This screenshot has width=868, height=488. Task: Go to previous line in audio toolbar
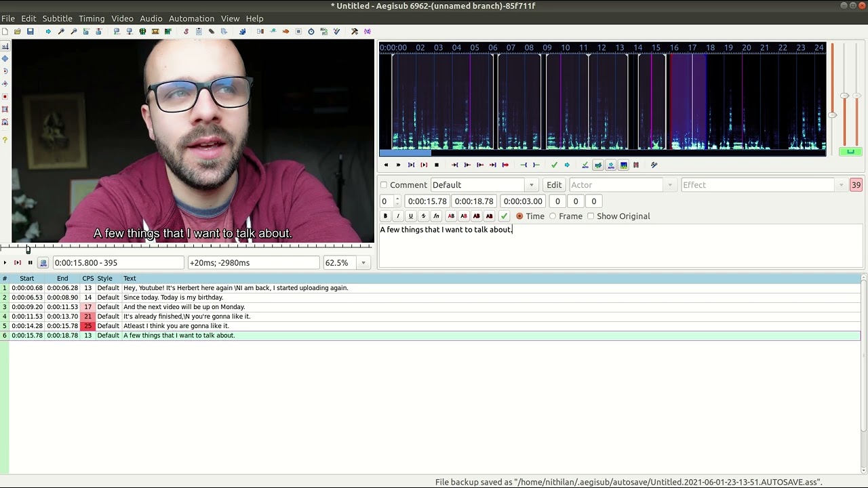386,165
